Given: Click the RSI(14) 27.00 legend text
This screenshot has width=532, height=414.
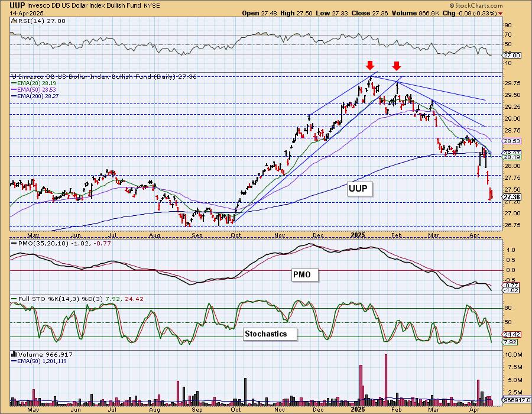Looking at the screenshot, I should pos(41,21).
